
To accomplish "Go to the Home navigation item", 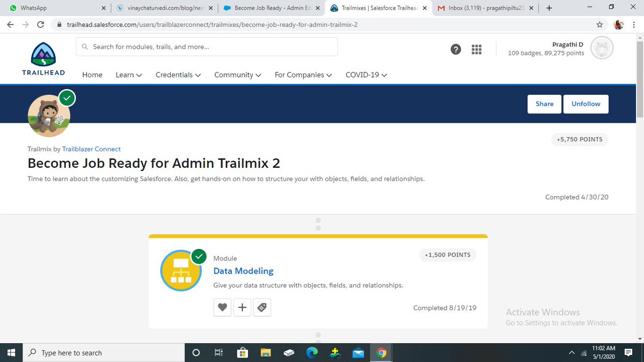I will coord(92,75).
